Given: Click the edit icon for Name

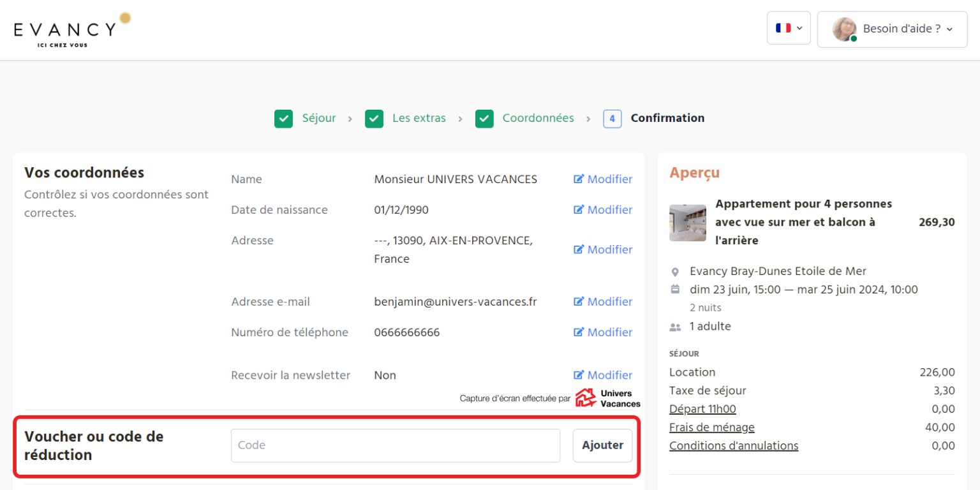Looking at the screenshot, I should pyautogui.click(x=579, y=179).
